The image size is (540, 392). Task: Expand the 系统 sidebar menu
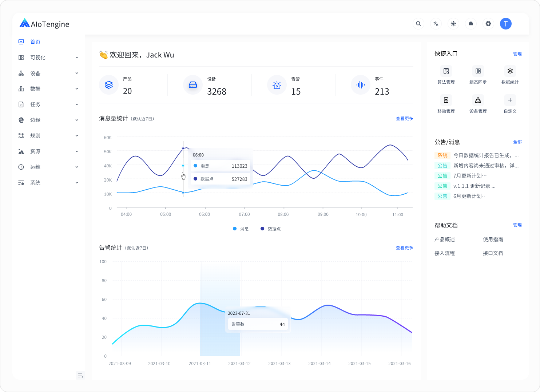click(35, 182)
